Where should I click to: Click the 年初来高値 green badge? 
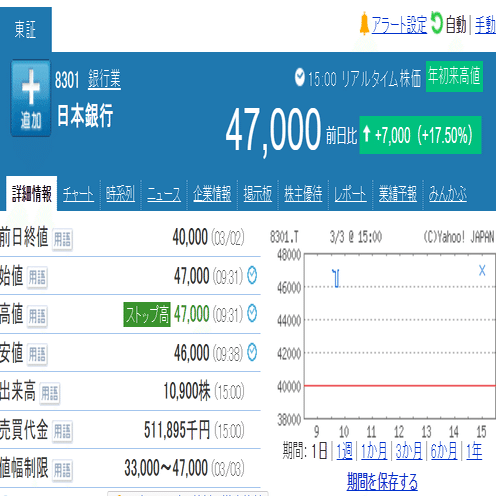click(x=454, y=76)
